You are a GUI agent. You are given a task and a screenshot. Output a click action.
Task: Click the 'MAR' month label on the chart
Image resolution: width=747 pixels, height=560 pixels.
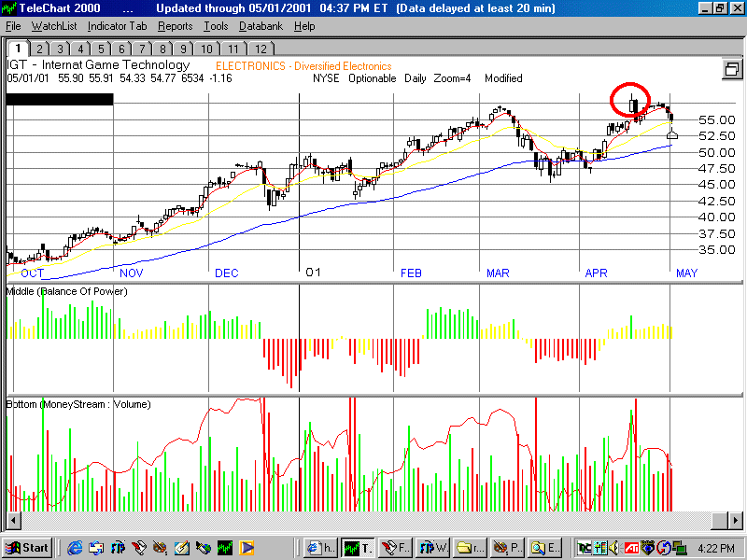(498, 273)
